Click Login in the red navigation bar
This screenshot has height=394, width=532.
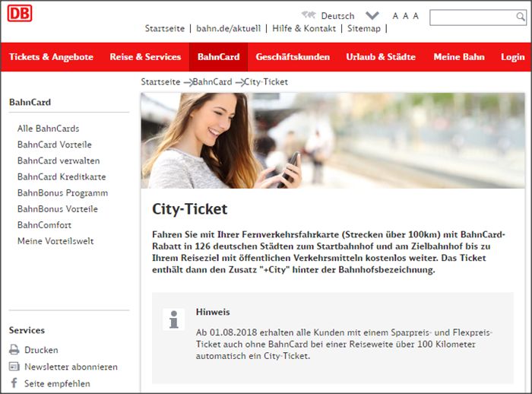coord(513,57)
